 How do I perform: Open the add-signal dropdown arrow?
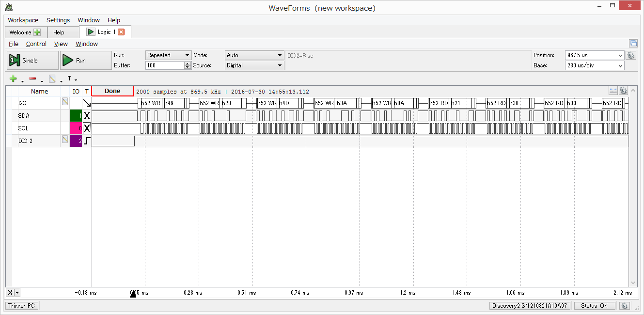pyautogui.click(x=22, y=81)
